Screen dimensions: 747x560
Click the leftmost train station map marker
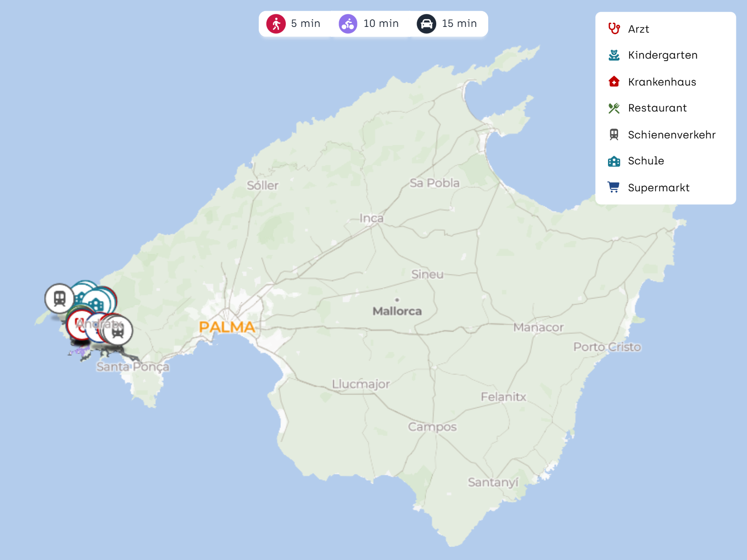coord(59,299)
